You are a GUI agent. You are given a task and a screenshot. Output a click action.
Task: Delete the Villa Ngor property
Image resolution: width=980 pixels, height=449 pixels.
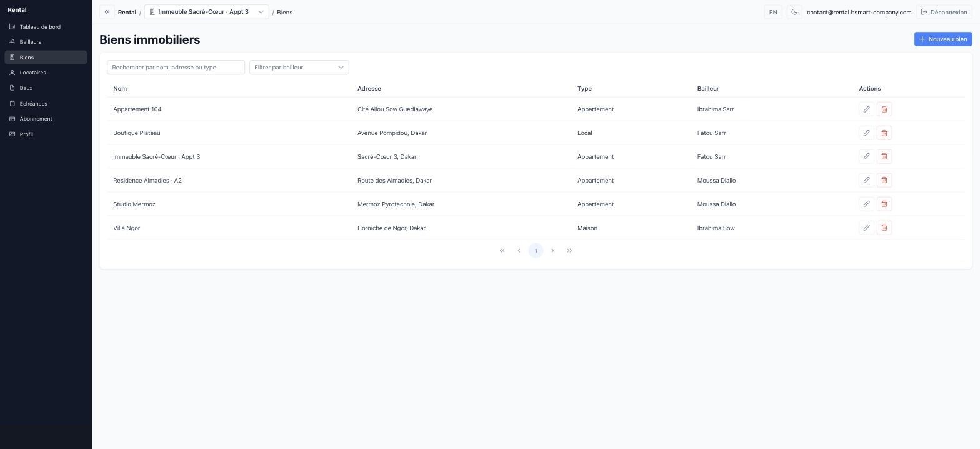pyautogui.click(x=884, y=228)
